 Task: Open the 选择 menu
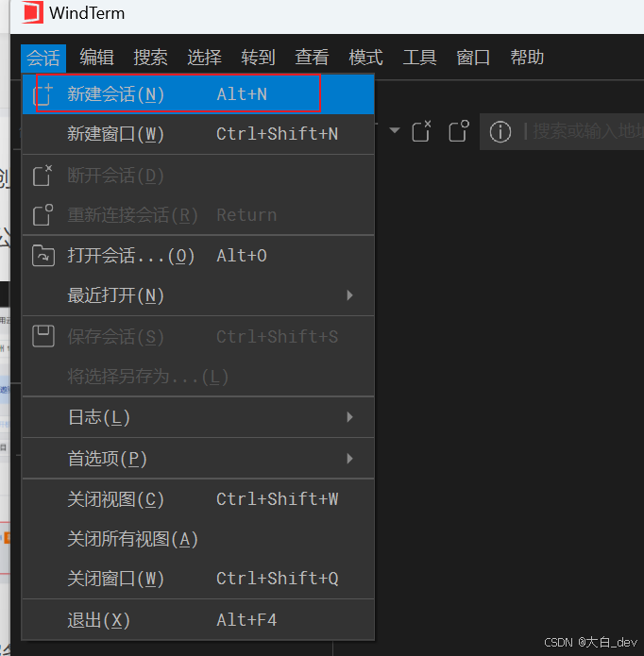pyautogui.click(x=204, y=58)
